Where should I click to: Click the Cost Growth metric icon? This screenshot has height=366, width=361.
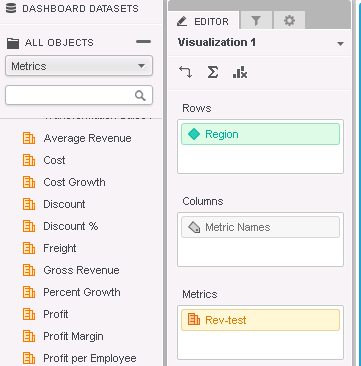[29, 182]
